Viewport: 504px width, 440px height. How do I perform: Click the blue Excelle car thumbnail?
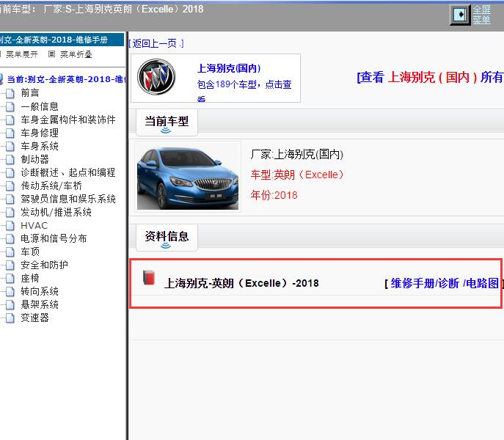point(188,177)
